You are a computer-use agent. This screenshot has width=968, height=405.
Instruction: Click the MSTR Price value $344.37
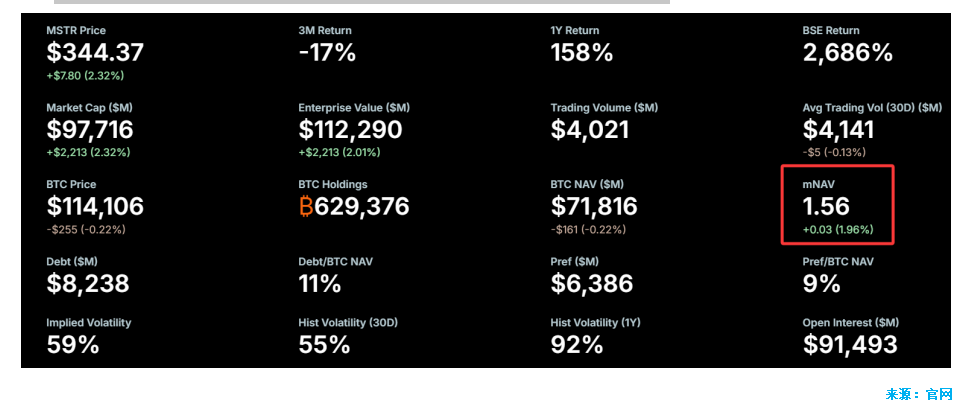95,53
